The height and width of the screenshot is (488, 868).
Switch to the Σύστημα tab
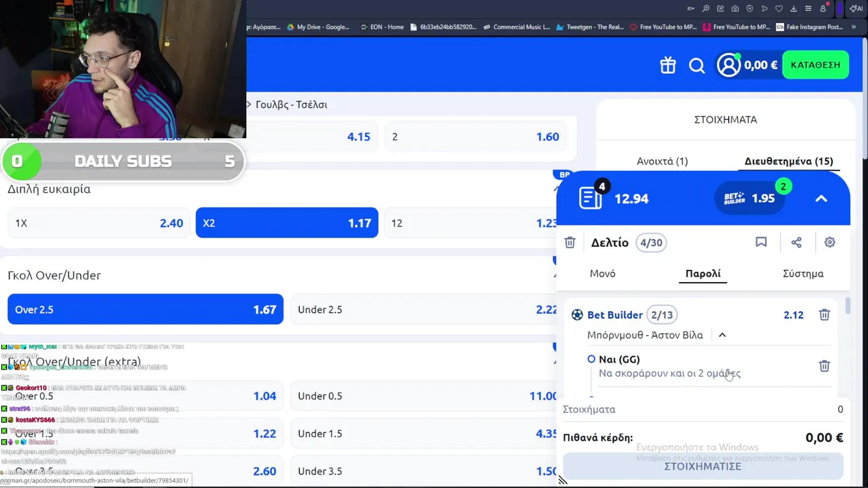click(803, 274)
